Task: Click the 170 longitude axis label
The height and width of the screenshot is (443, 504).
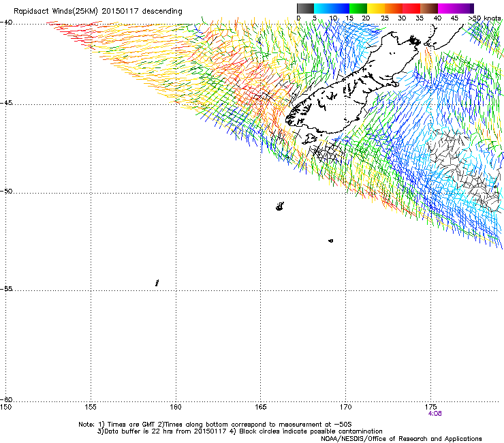Action: click(345, 407)
